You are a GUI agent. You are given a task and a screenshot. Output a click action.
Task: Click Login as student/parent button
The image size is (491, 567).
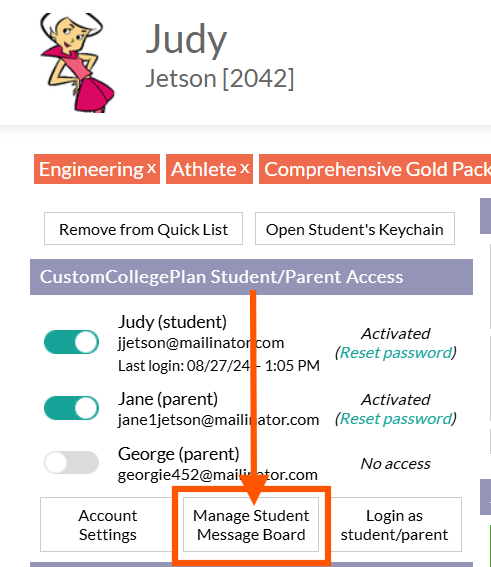coord(394,525)
